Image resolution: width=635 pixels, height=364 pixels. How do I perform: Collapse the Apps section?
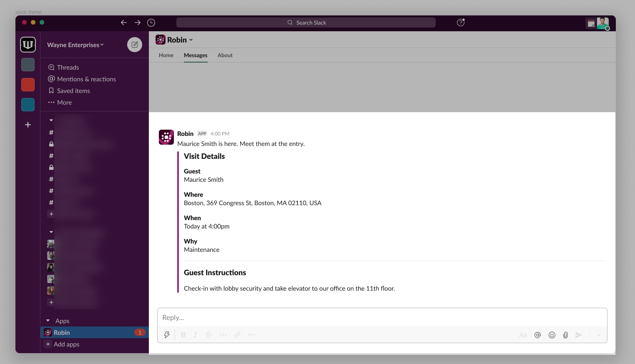coord(48,321)
